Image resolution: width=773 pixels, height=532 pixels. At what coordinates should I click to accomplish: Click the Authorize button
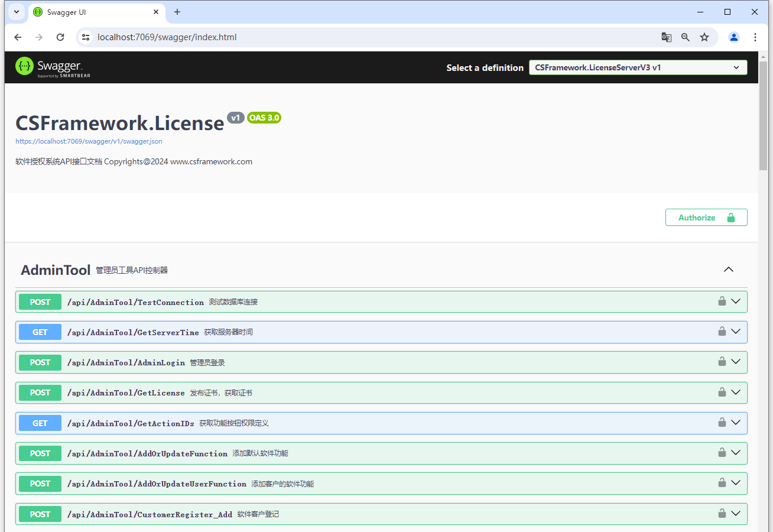click(x=706, y=218)
